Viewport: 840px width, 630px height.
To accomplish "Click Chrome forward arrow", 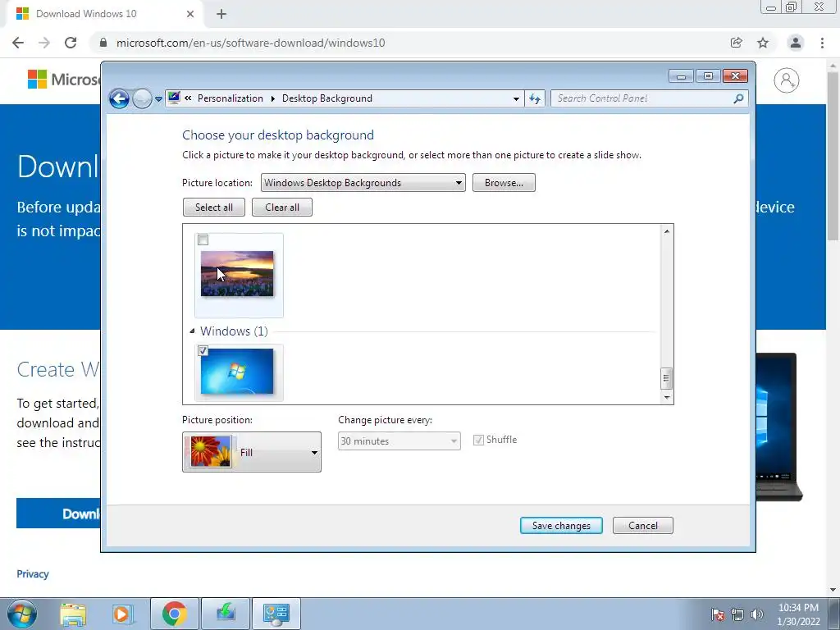I will coord(44,43).
